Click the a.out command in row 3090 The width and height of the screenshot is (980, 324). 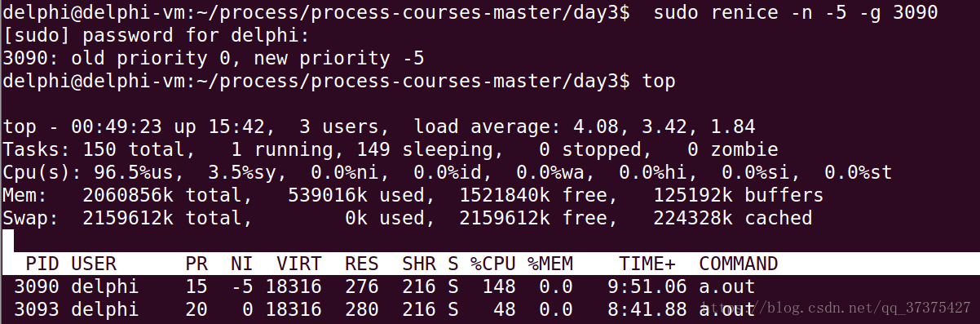click(x=727, y=287)
